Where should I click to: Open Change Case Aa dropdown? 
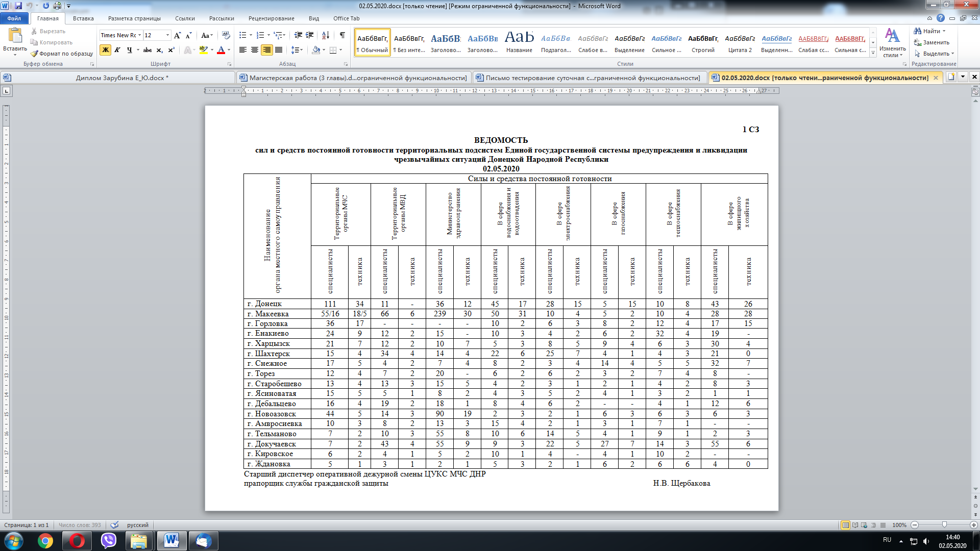206,35
